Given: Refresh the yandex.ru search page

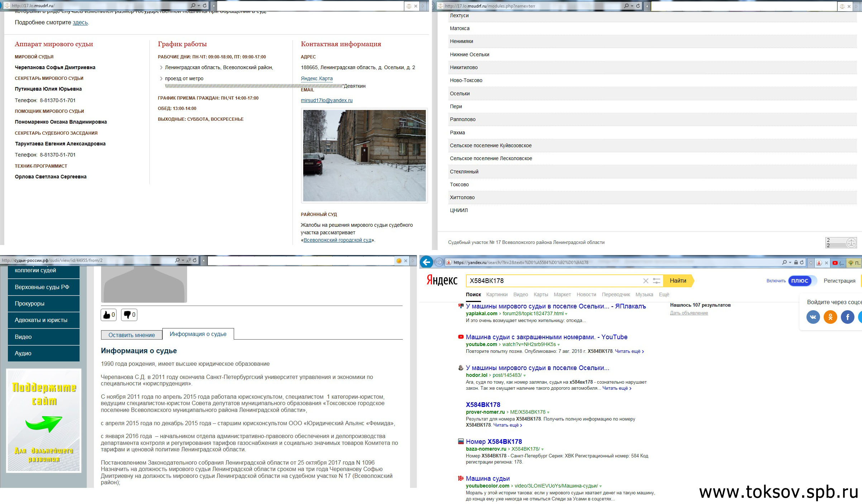Looking at the screenshot, I should click(x=802, y=263).
